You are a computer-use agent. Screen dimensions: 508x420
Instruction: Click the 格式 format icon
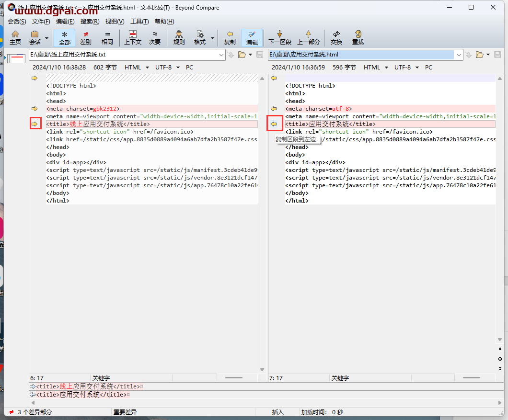pyautogui.click(x=200, y=37)
